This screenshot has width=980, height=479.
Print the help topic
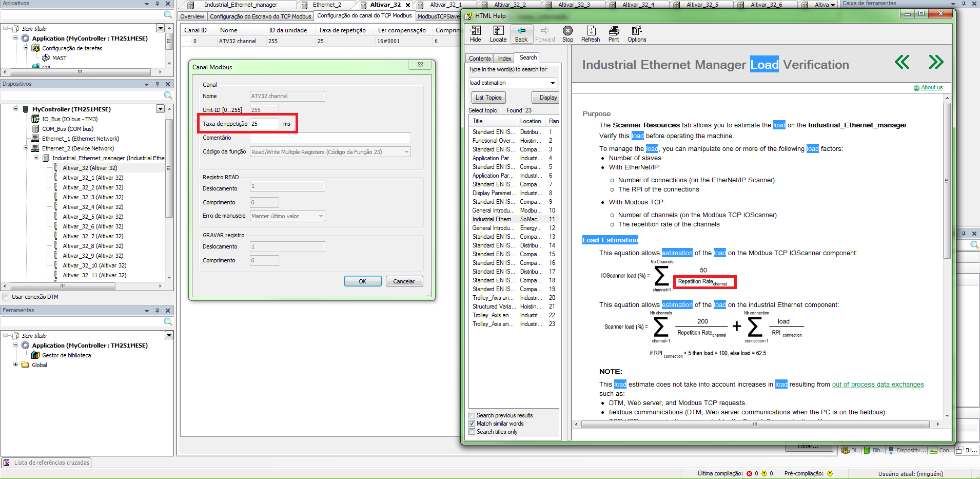(x=614, y=31)
